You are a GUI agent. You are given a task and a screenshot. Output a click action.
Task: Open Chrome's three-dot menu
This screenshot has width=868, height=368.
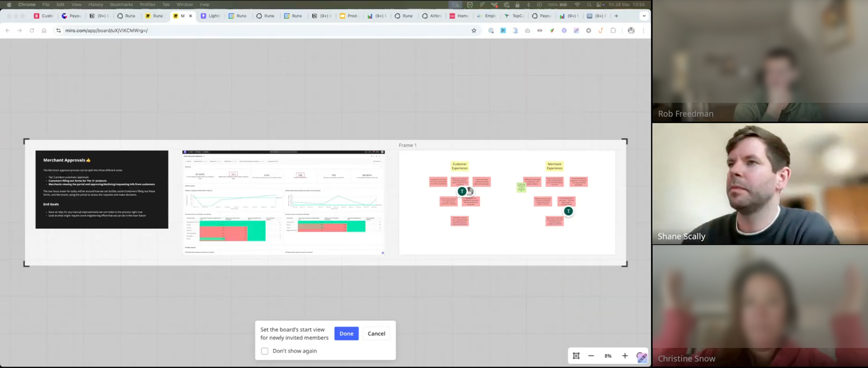[x=643, y=31]
